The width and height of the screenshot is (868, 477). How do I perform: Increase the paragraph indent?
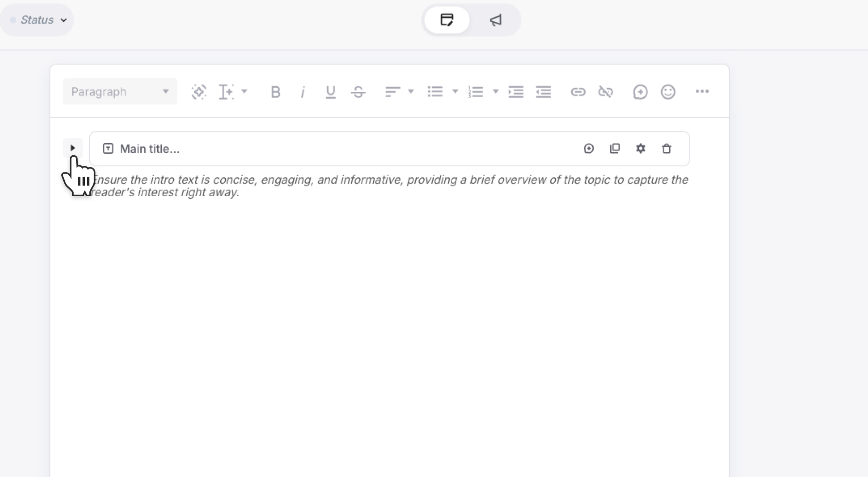point(516,91)
